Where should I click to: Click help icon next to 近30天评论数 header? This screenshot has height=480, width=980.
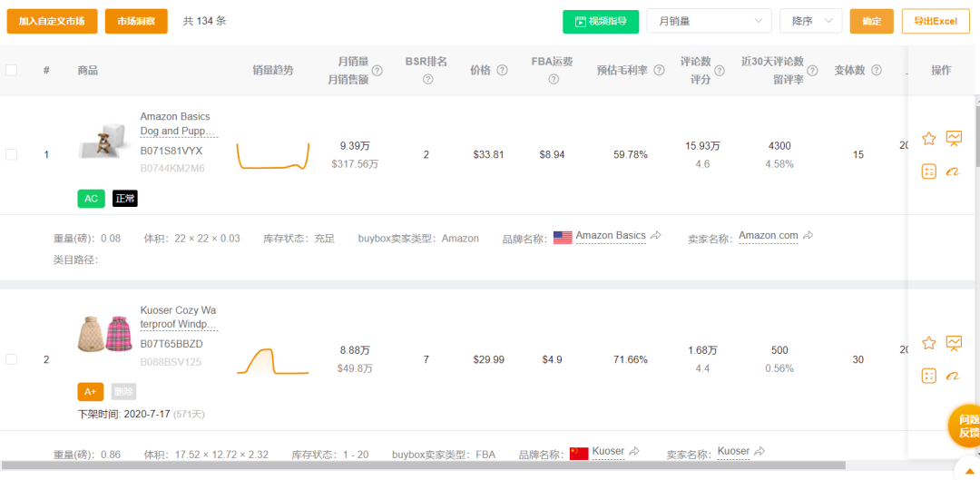tap(812, 71)
